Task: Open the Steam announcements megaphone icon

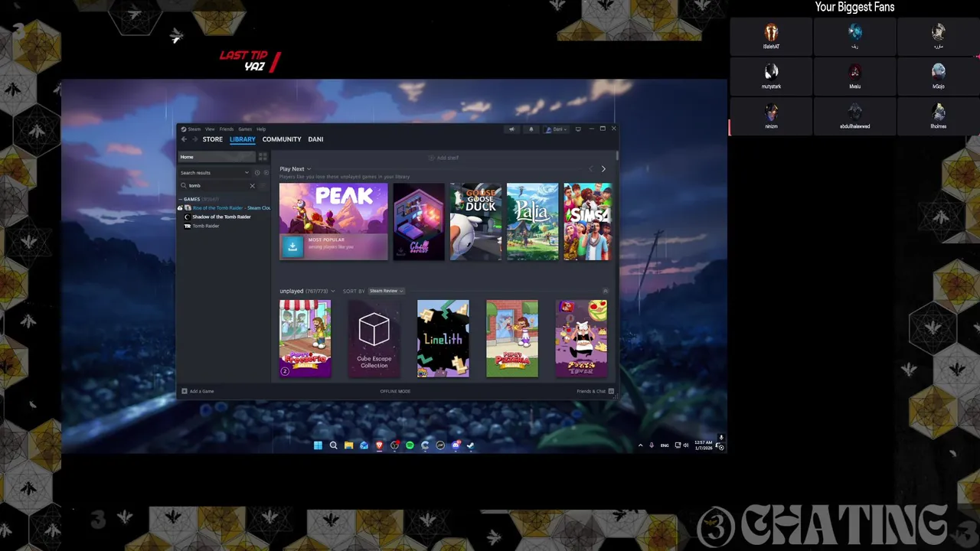Action: tap(511, 129)
